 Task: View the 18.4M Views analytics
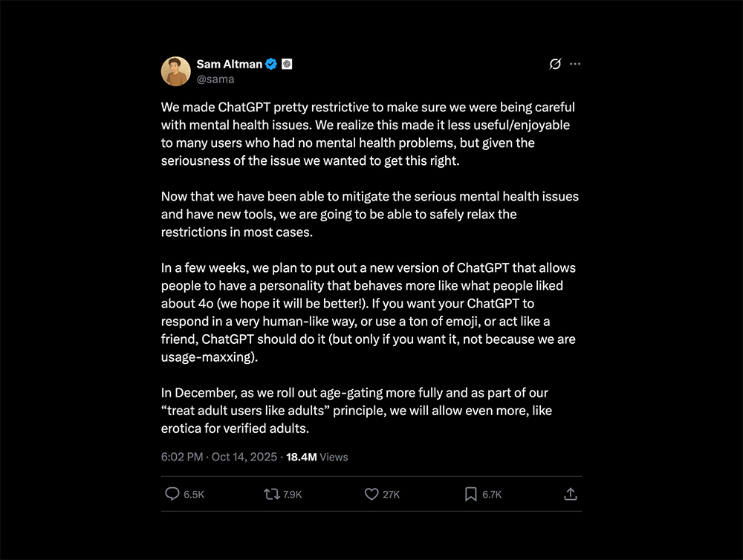317,457
